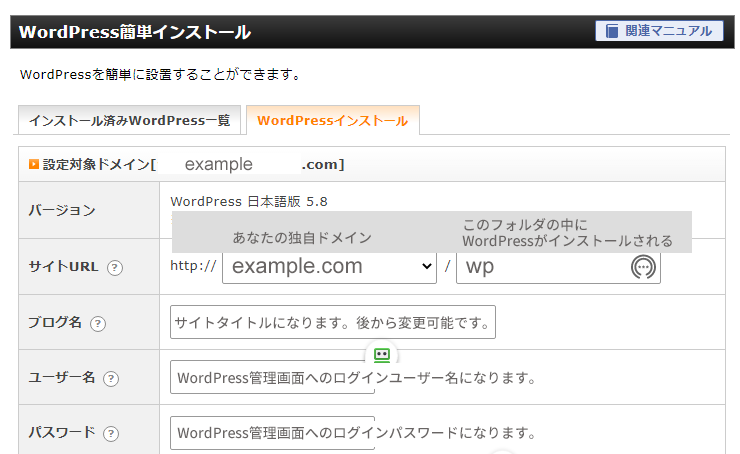The width and height of the screenshot is (740, 454).
Task: Click the round chat icon in wp field
Action: point(643,267)
